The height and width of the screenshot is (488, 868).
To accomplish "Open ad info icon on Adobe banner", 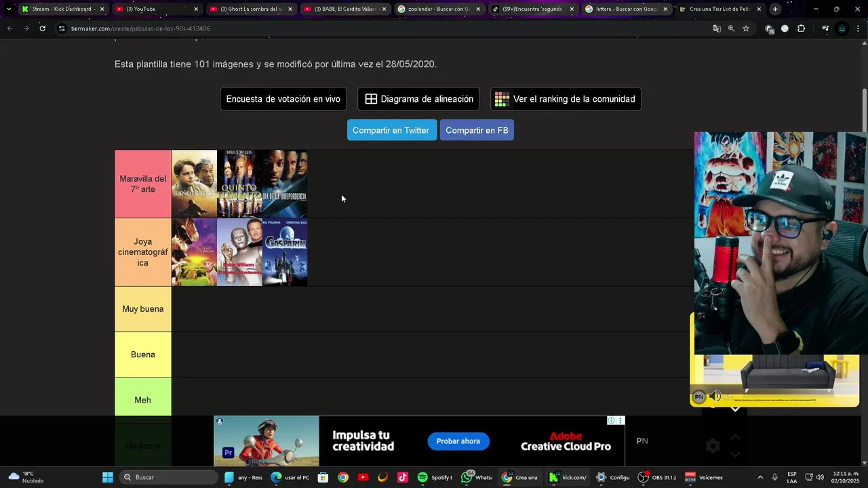I will click(x=611, y=421).
